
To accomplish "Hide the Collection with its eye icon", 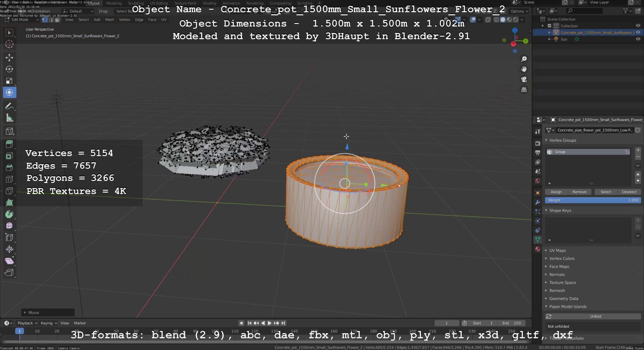I will coord(638,26).
